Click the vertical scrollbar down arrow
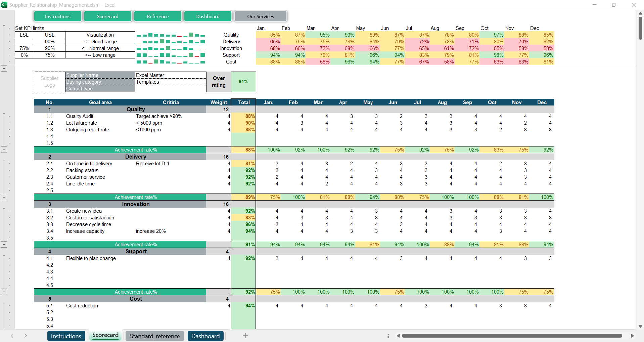 (640, 326)
